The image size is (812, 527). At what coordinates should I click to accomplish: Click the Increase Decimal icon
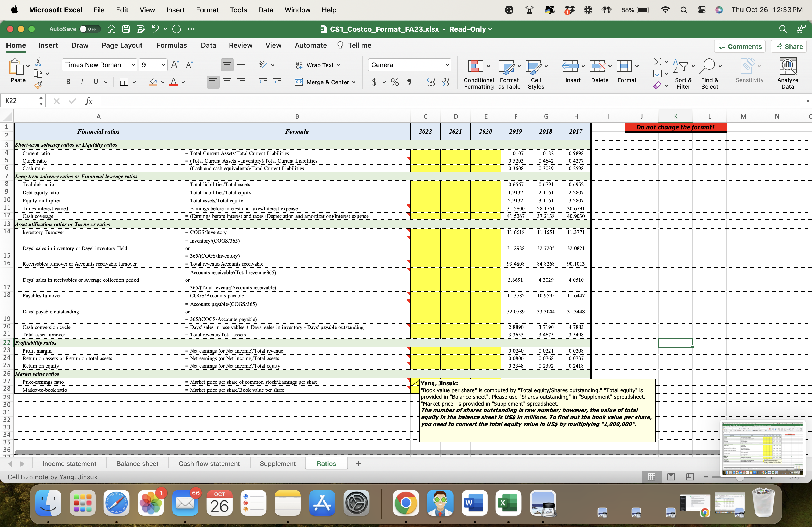431,82
